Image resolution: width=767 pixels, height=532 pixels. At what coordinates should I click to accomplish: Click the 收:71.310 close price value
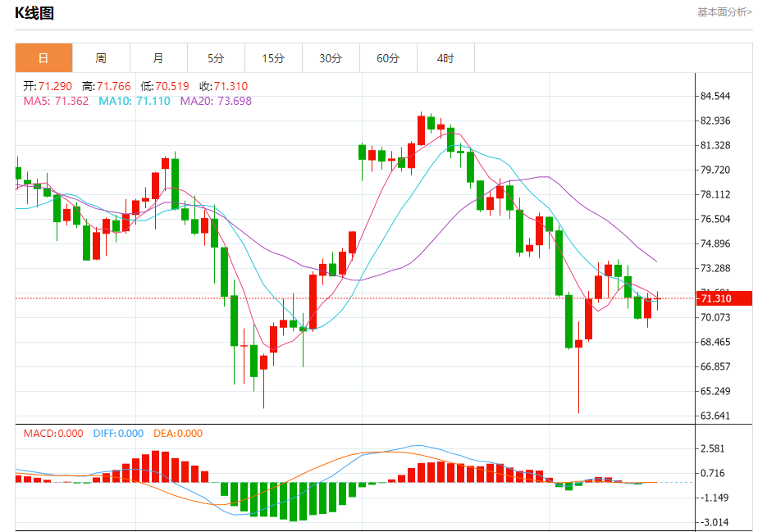pyautogui.click(x=224, y=86)
